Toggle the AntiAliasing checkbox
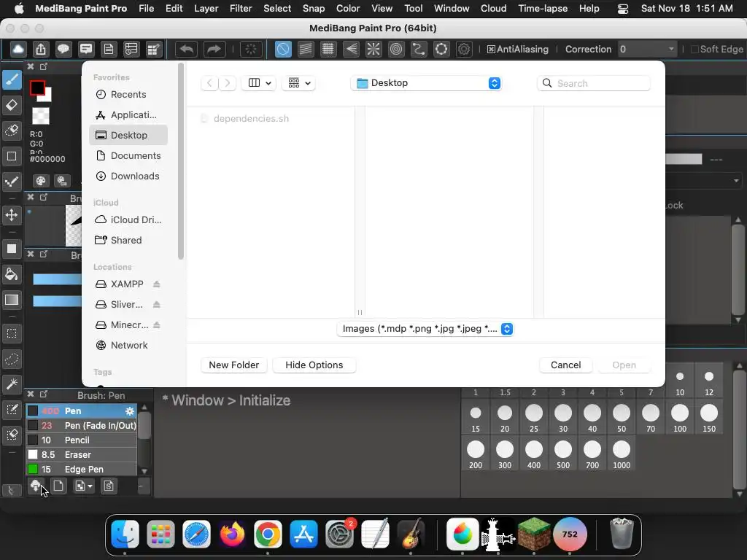 491,50
